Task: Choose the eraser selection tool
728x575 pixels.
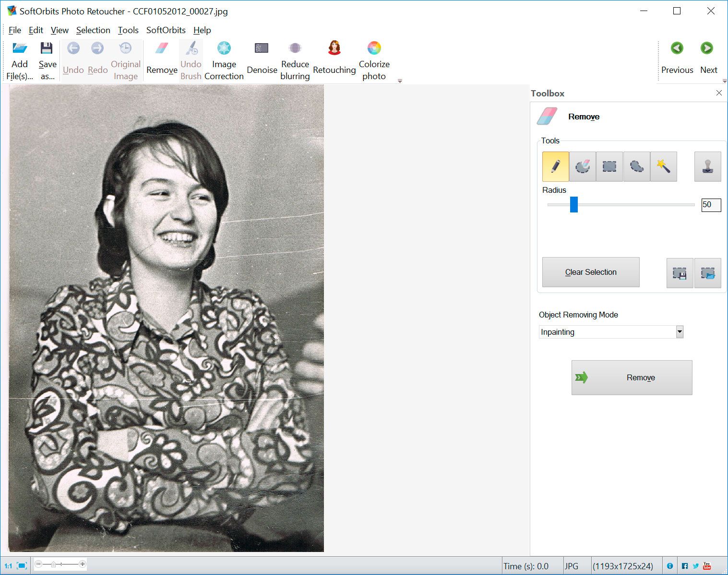Action: click(x=582, y=166)
